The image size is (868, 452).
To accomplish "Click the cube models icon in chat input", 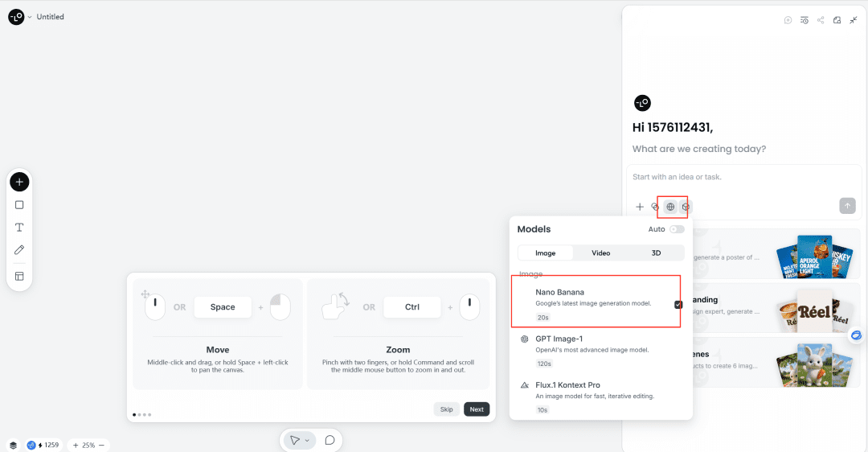I will 686,207.
